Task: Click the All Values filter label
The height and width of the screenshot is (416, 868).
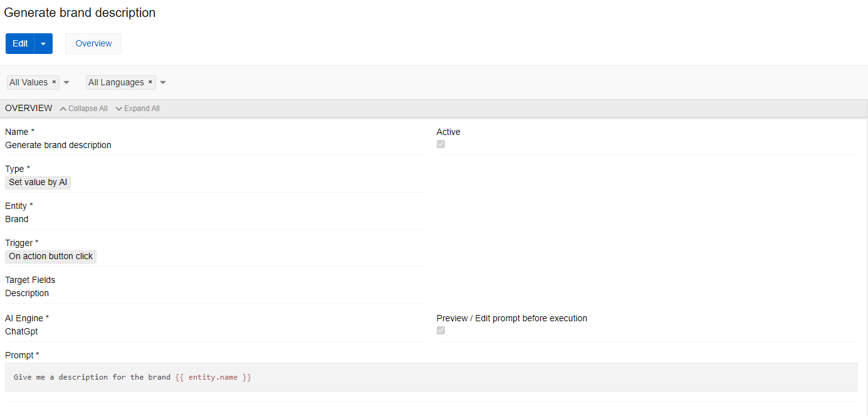Action: point(29,82)
